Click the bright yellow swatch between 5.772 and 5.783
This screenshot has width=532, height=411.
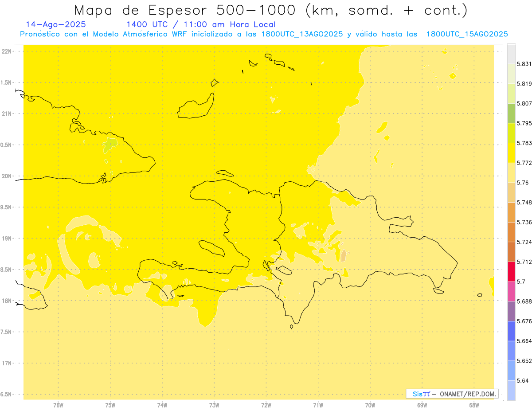pyautogui.click(x=511, y=153)
